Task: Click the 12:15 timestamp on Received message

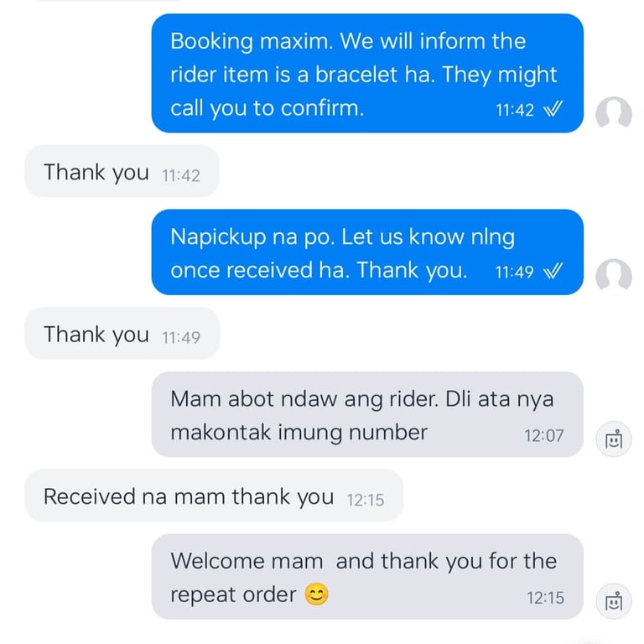Action: [365, 501]
